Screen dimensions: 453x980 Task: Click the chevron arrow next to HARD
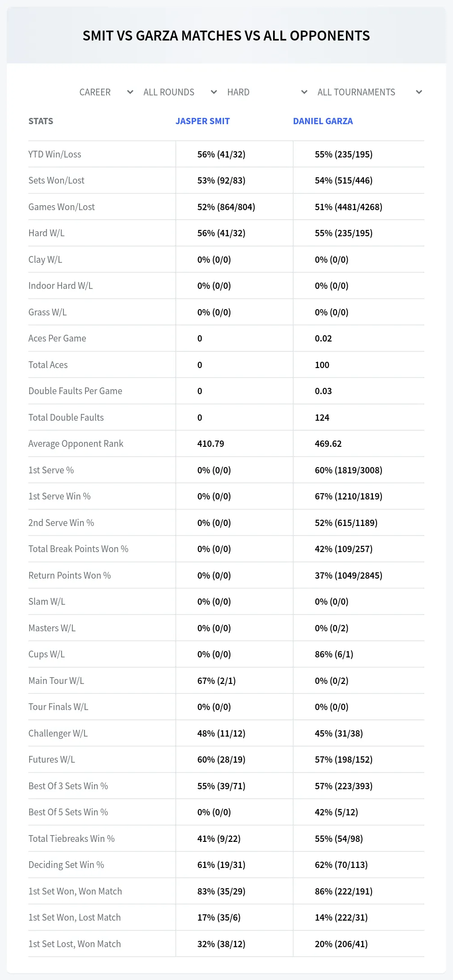(305, 92)
